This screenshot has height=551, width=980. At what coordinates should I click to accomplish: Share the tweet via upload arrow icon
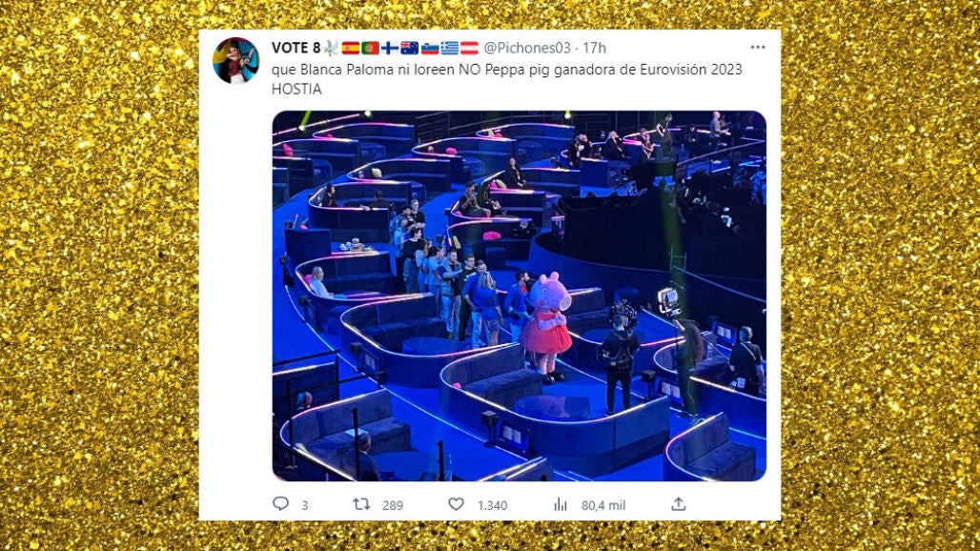(679, 504)
